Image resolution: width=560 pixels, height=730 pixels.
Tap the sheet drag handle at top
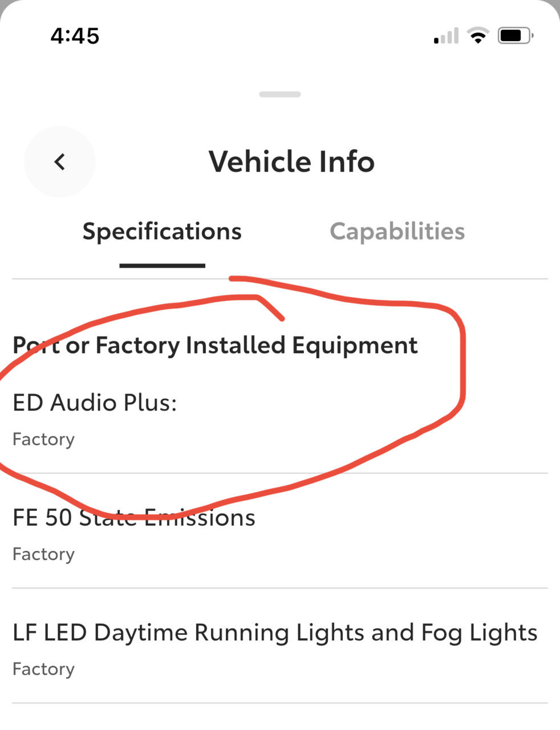click(x=280, y=94)
